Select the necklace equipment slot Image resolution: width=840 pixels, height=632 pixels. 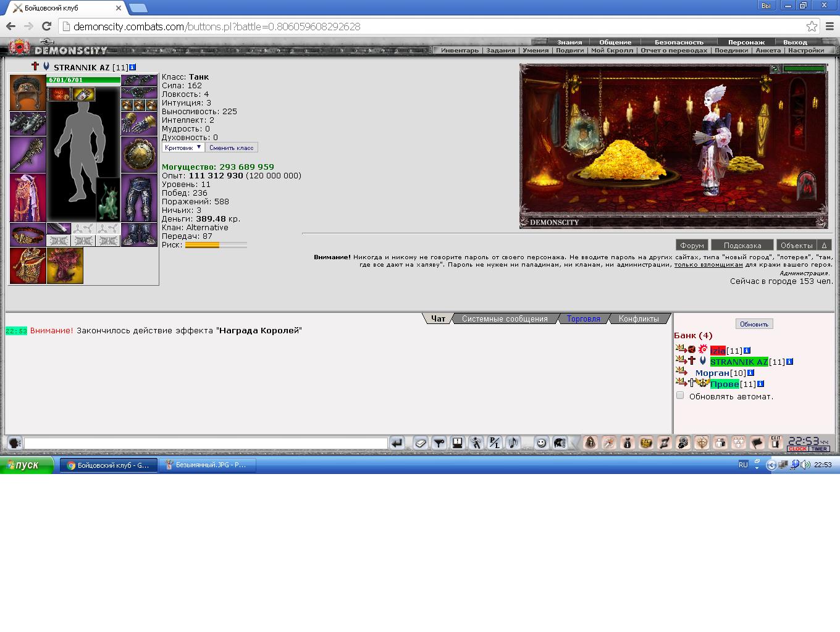tap(139, 93)
